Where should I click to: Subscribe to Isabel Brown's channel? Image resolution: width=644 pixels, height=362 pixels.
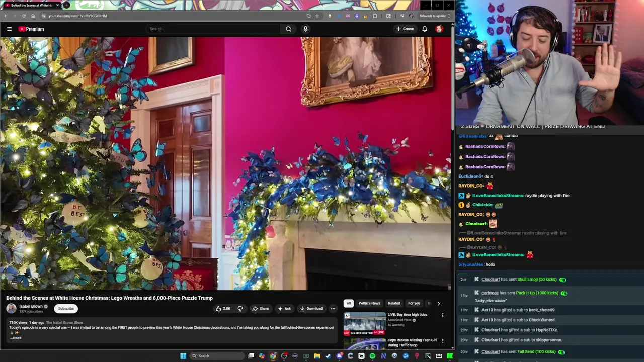[x=66, y=308]
